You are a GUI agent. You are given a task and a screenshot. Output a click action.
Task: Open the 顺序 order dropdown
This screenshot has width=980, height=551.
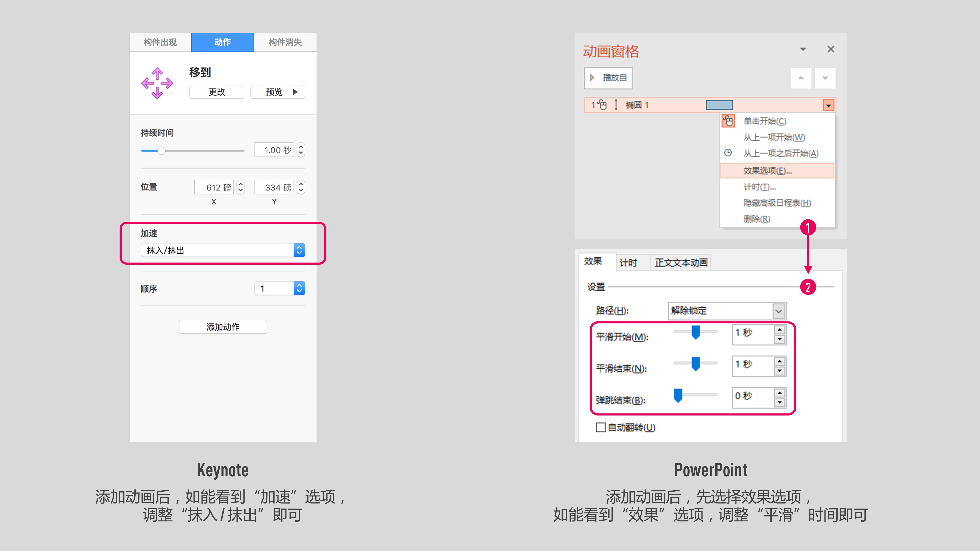point(280,288)
